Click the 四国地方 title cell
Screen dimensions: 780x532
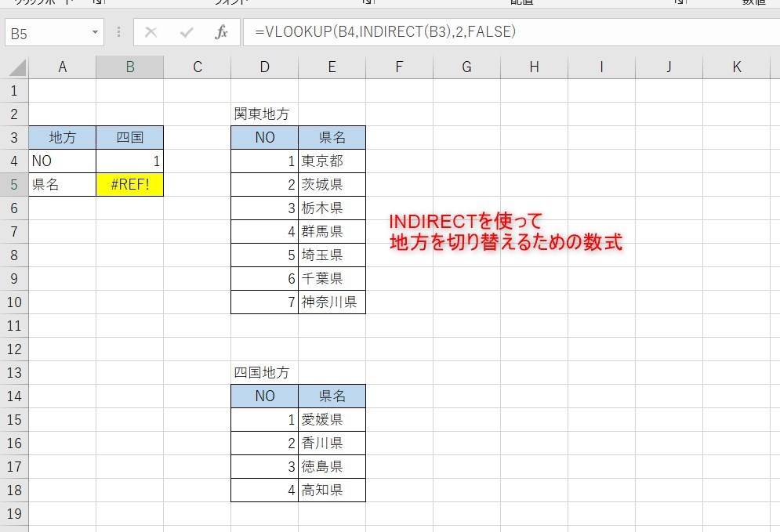265,372
